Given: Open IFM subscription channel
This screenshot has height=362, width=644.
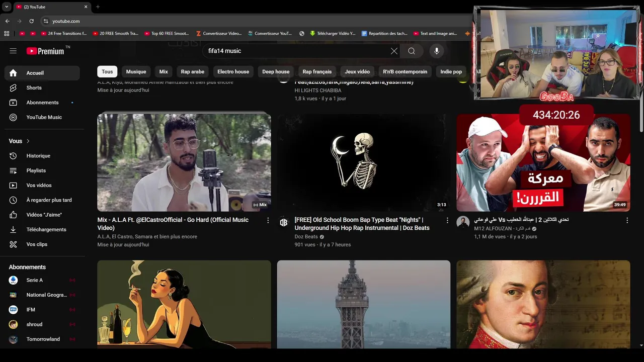Looking at the screenshot, I should 42,310.
